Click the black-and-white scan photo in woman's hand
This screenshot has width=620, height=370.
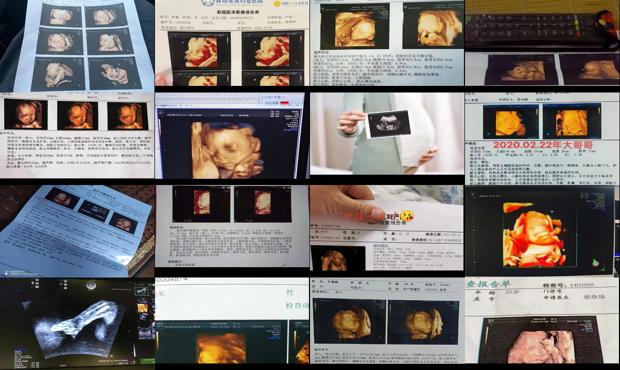point(388,124)
